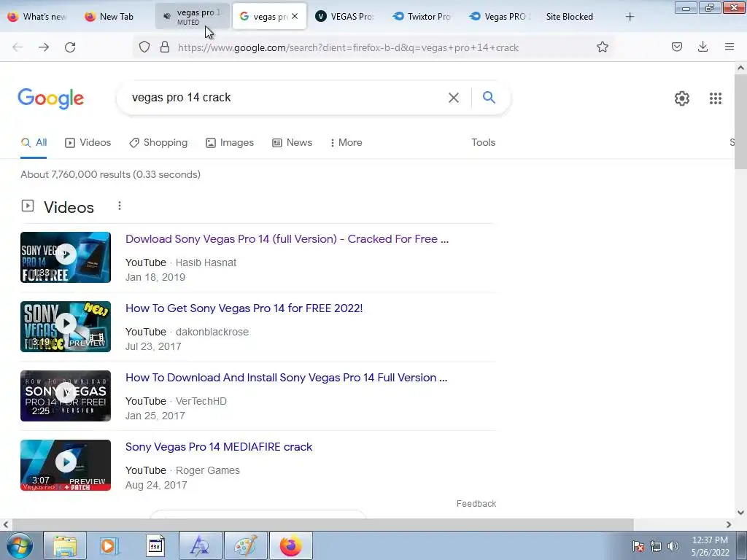
Task: Reload the current page
Action: (x=70, y=47)
